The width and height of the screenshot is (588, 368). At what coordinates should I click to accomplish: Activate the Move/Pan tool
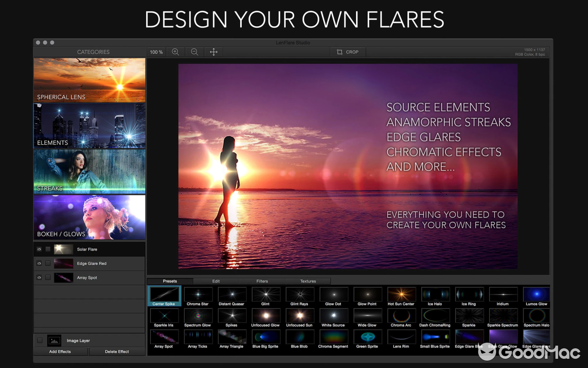213,52
